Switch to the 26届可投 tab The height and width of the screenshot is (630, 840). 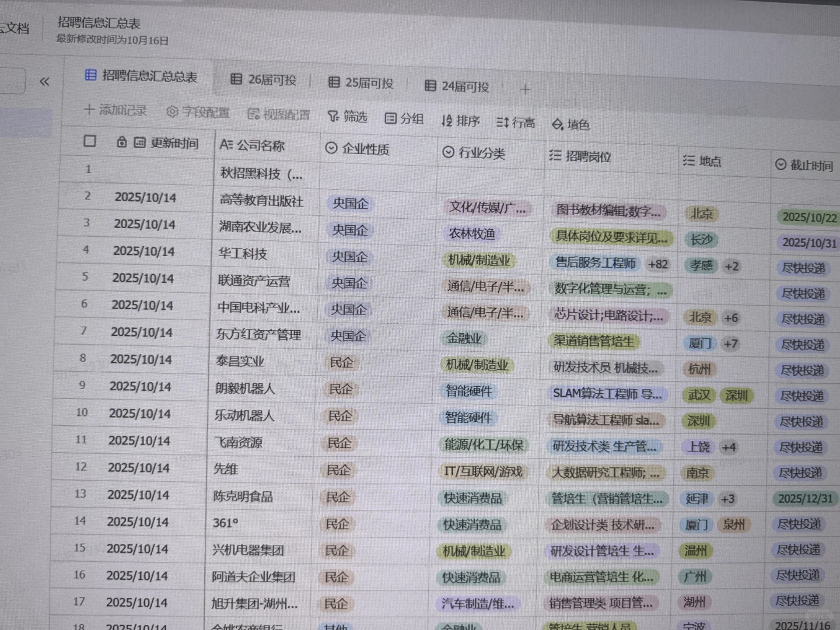[x=265, y=80]
